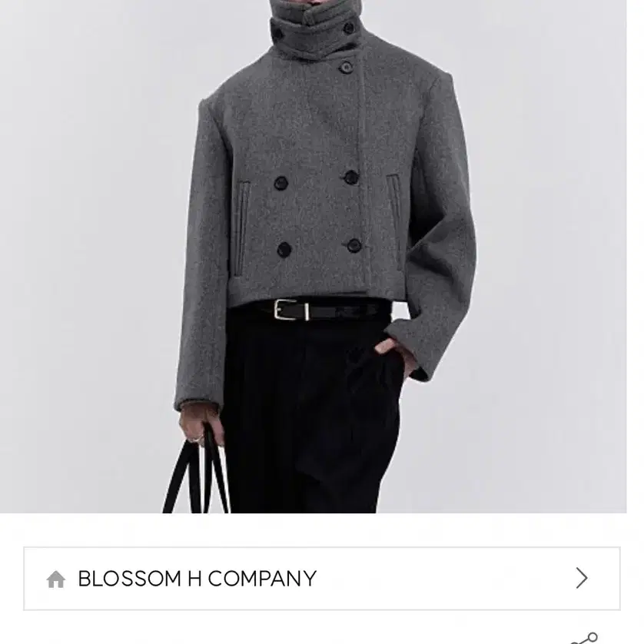The height and width of the screenshot is (644, 644).
Task: Select the BLOSSOM H COMPANY brand name text
Action: tap(198, 579)
